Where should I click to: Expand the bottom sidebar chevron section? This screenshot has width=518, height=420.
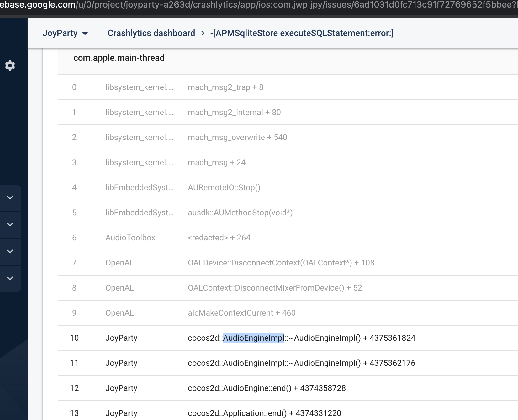click(10, 278)
